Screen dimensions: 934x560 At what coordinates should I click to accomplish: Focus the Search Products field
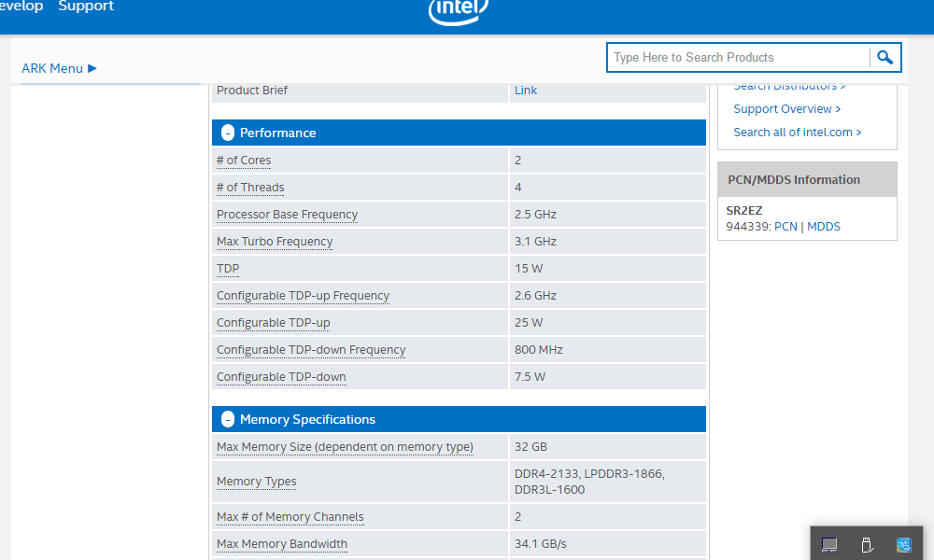point(739,57)
